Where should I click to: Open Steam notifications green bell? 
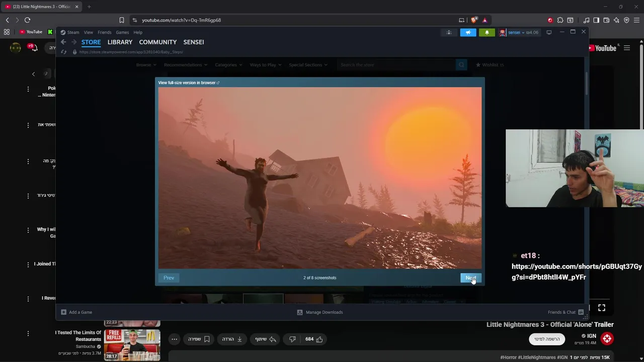487,32
